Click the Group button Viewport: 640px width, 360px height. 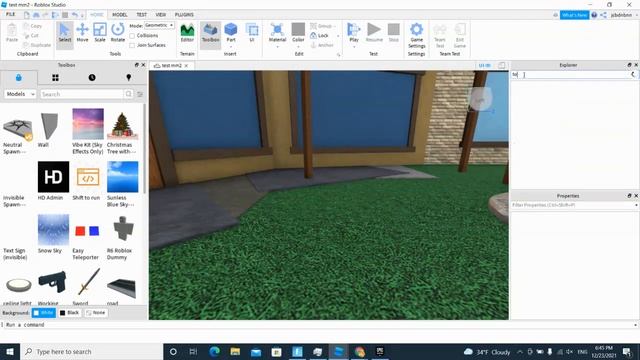point(322,26)
